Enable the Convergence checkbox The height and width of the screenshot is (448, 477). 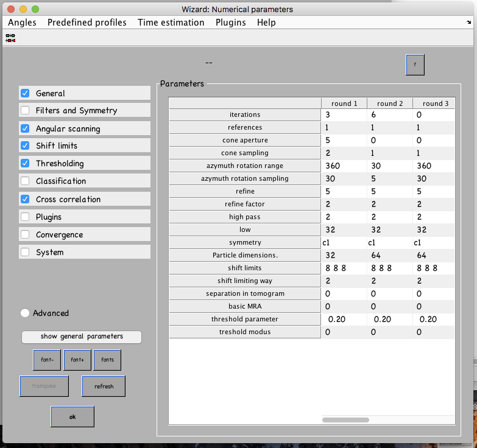coord(25,234)
